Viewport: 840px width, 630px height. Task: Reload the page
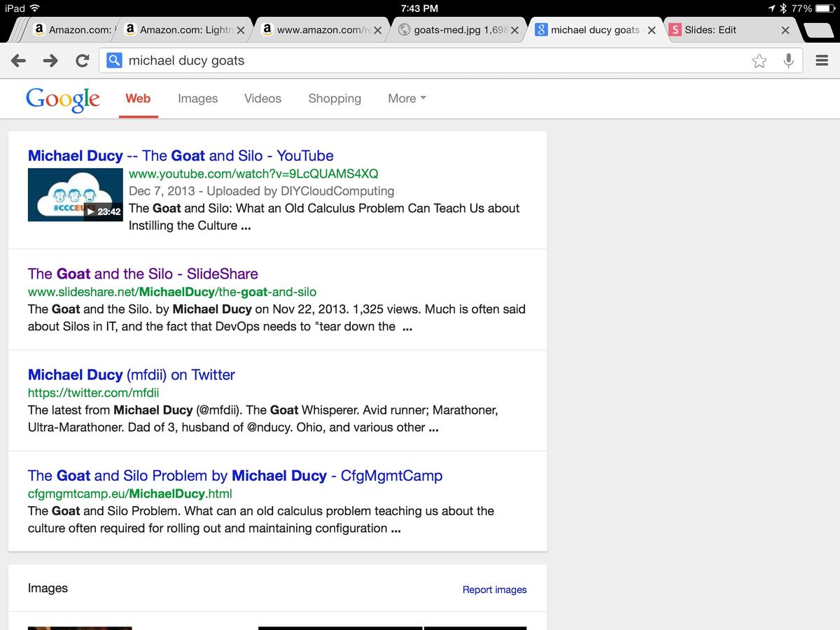click(82, 61)
